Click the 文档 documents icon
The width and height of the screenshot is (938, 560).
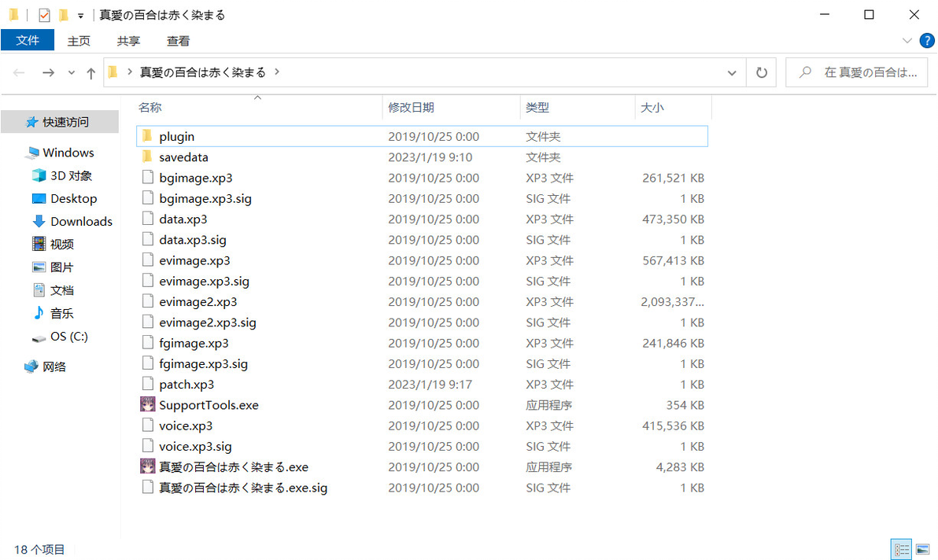39,290
